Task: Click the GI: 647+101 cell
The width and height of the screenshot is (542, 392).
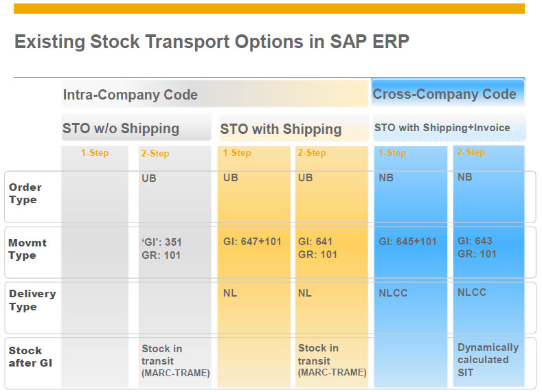Action: (x=252, y=242)
